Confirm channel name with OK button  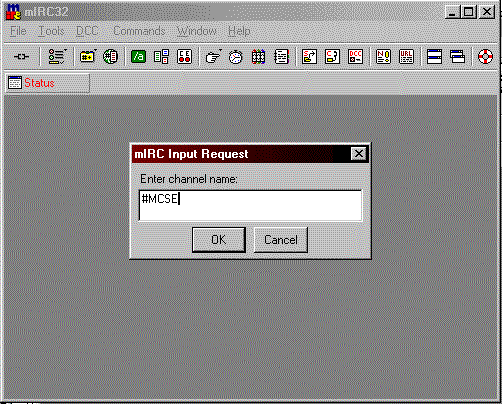219,240
